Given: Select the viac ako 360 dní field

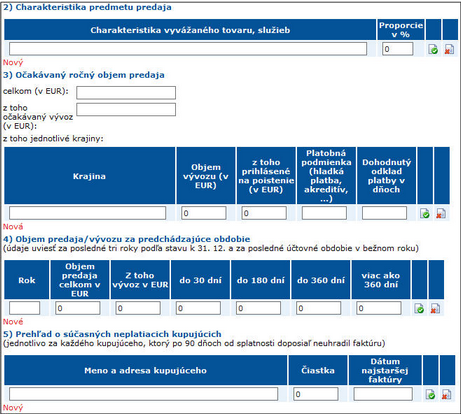Looking at the screenshot, I should (x=379, y=308).
